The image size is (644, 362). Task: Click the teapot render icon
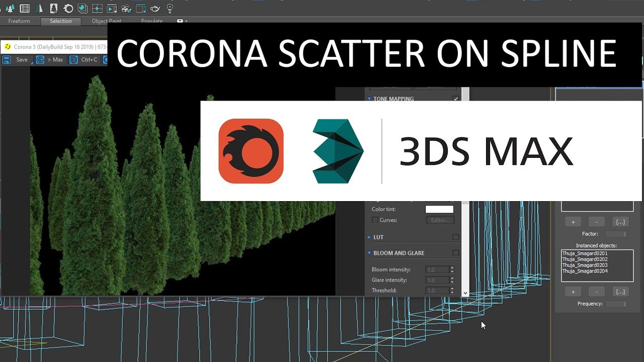pyautogui.click(x=155, y=8)
